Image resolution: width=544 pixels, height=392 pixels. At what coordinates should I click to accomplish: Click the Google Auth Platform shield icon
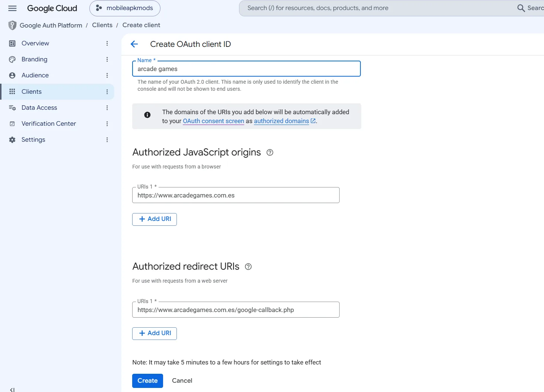tap(12, 25)
